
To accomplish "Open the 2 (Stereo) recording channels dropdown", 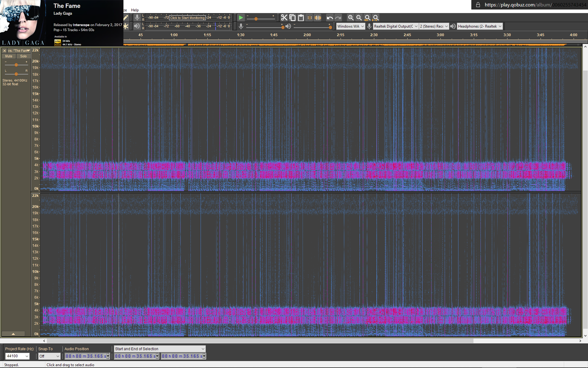I will pyautogui.click(x=434, y=26).
